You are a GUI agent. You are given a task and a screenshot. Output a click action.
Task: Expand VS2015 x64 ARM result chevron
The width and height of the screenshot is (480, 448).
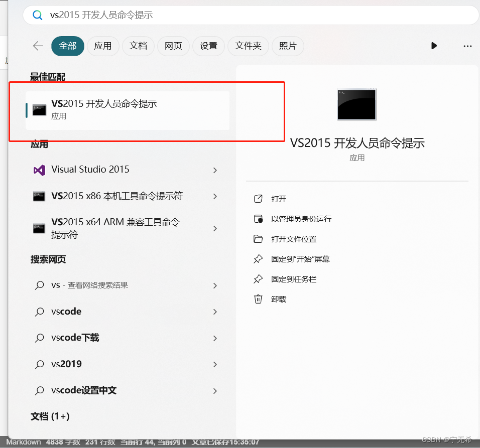pos(215,228)
